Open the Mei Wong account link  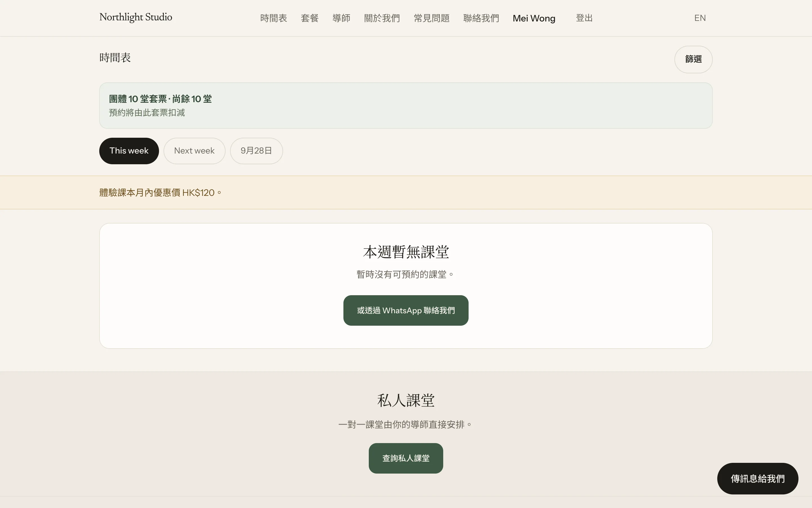click(534, 18)
